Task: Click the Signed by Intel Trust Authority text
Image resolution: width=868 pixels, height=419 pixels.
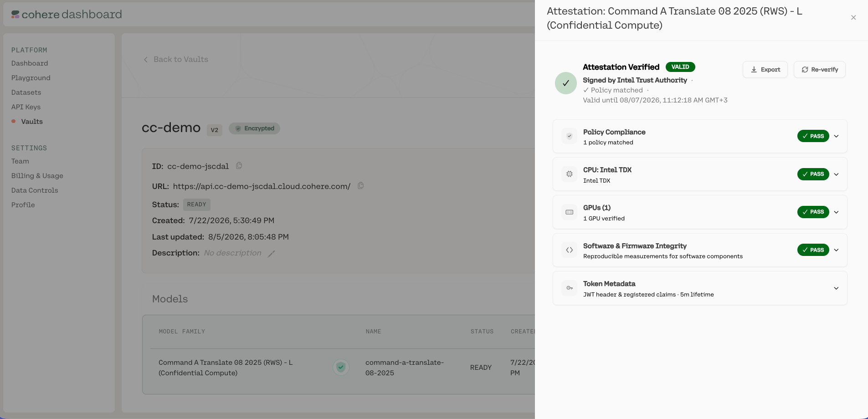Action: pyautogui.click(x=635, y=80)
